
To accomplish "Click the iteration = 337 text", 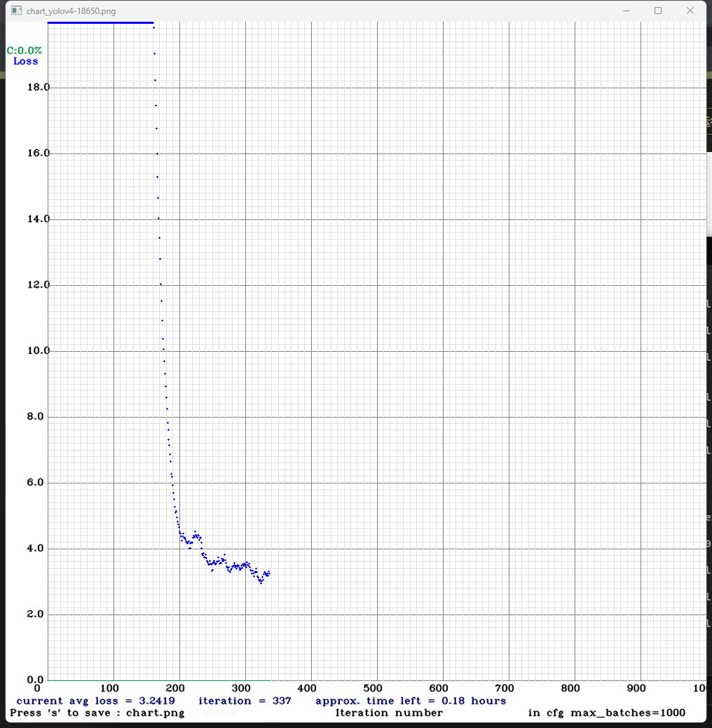I will [x=245, y=701].
